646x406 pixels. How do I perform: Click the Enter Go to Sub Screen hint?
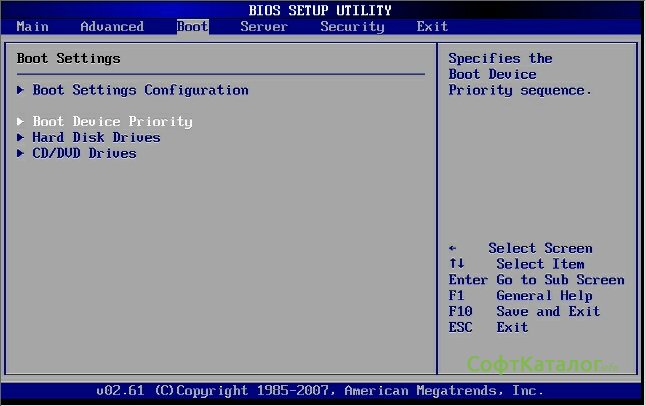coord(536,280)
